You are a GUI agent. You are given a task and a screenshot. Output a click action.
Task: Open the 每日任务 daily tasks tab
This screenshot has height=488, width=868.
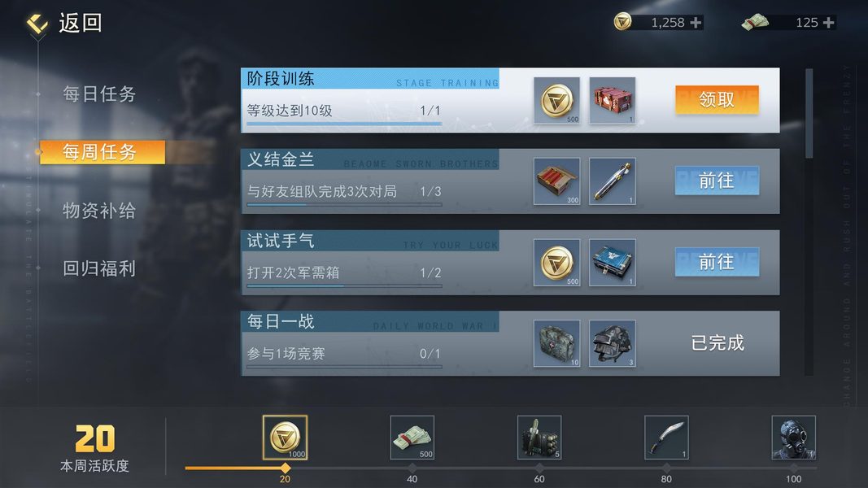pos(99,94)
